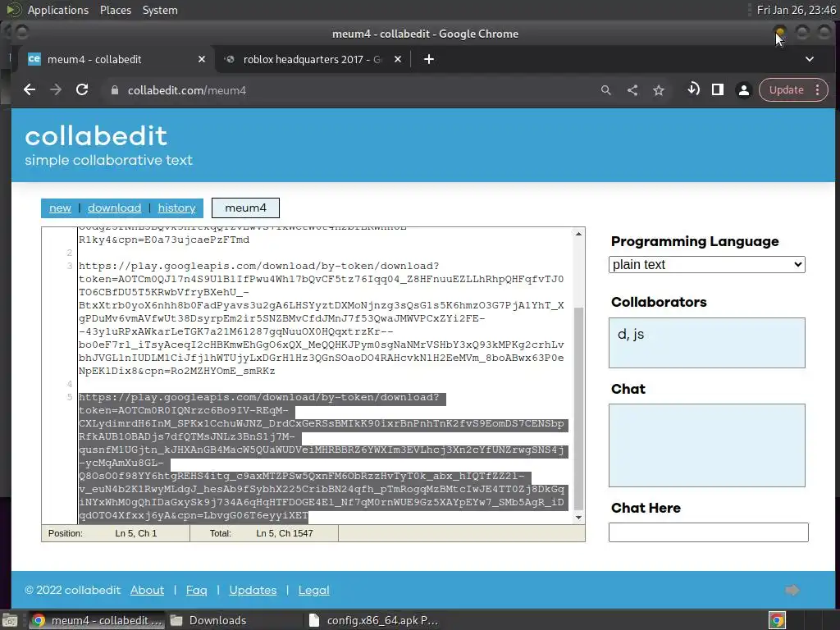Click the Fri Jan 26, 23:46 clock
The image size is (840, 630).
coord(796,10)
